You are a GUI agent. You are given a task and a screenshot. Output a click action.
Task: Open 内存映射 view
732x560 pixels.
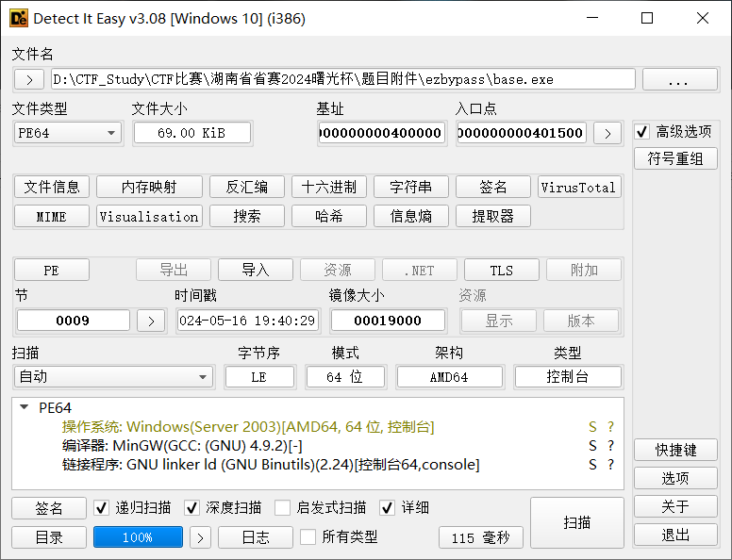[x=149, y=187]
